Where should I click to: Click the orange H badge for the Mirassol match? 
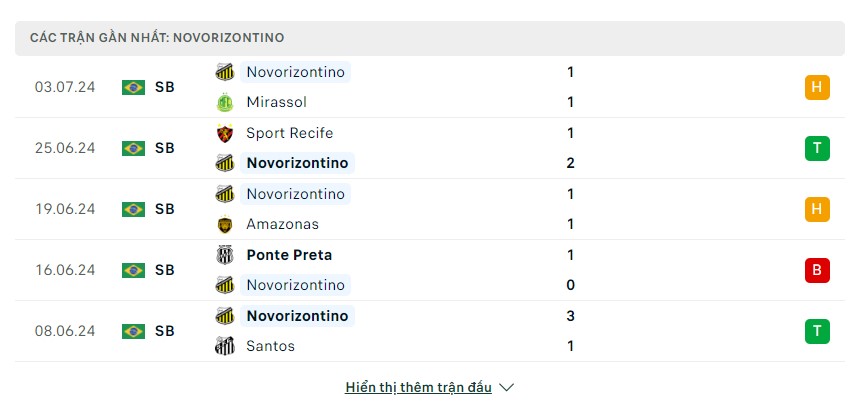pyautogui.click(x=817, y=88)
